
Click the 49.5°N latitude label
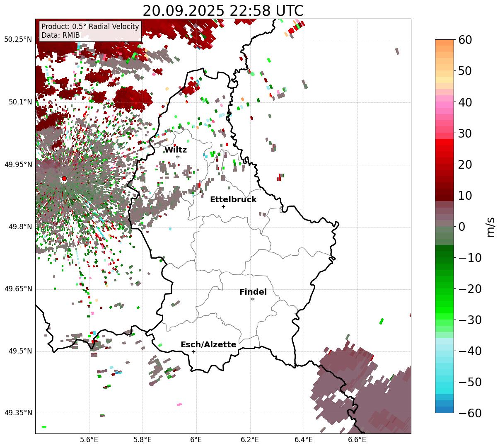click(x=20, y=351)
